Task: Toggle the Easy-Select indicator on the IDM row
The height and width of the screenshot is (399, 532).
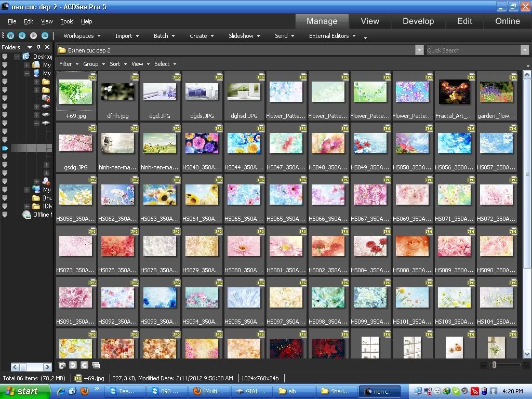Action: click(x=5, y=206)
